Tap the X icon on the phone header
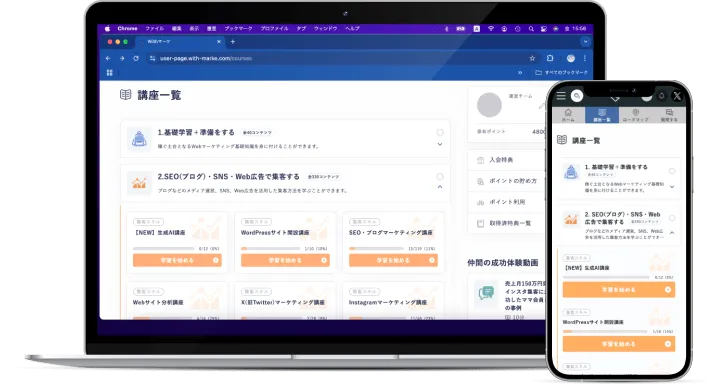 (x=677, y=96)
